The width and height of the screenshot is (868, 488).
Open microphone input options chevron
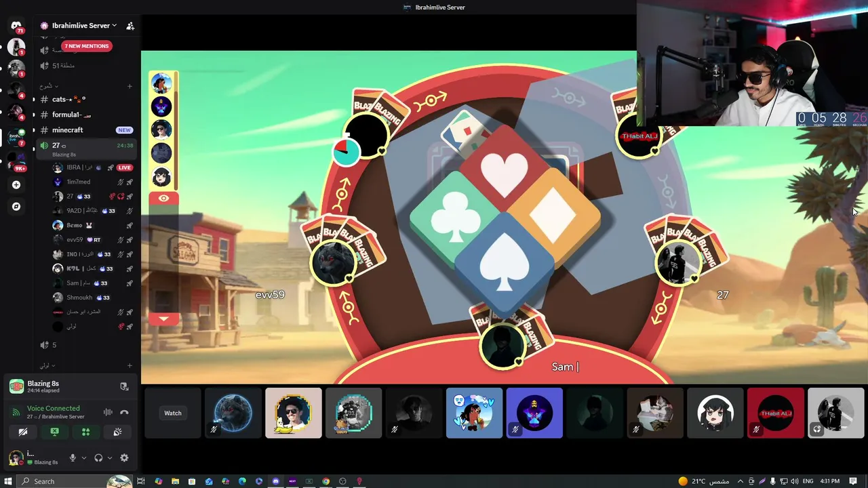coord(84,458)
